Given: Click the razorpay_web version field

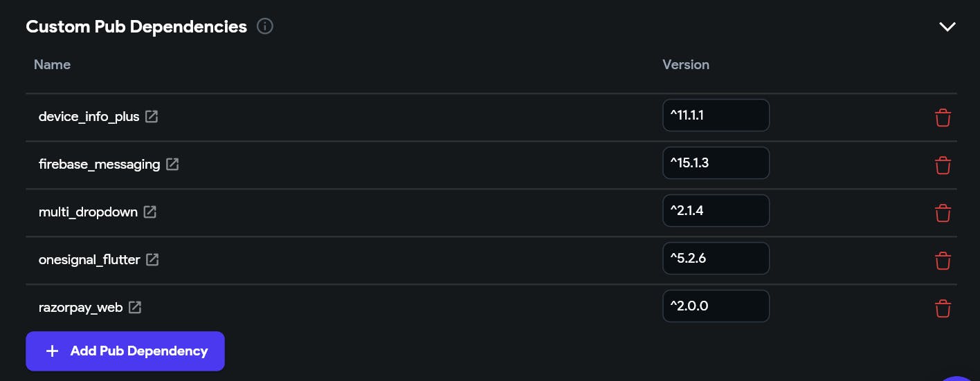Looking at the screenshot, I should [716, 306].
